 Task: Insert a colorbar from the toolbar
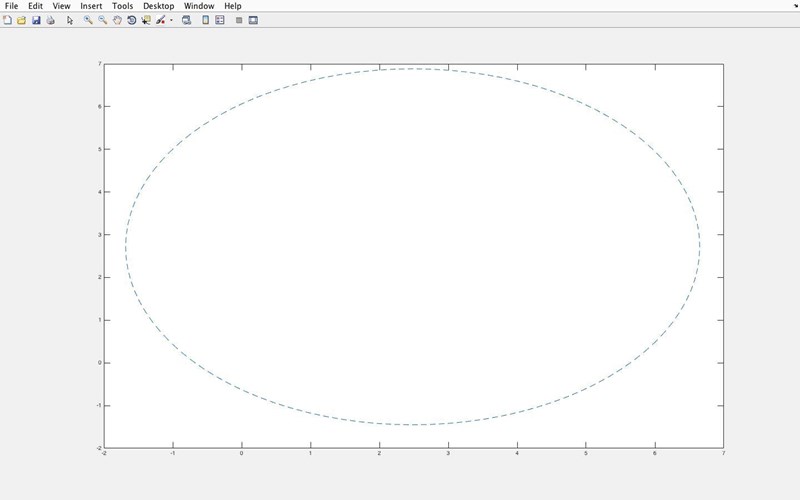(x=206, y=20)
